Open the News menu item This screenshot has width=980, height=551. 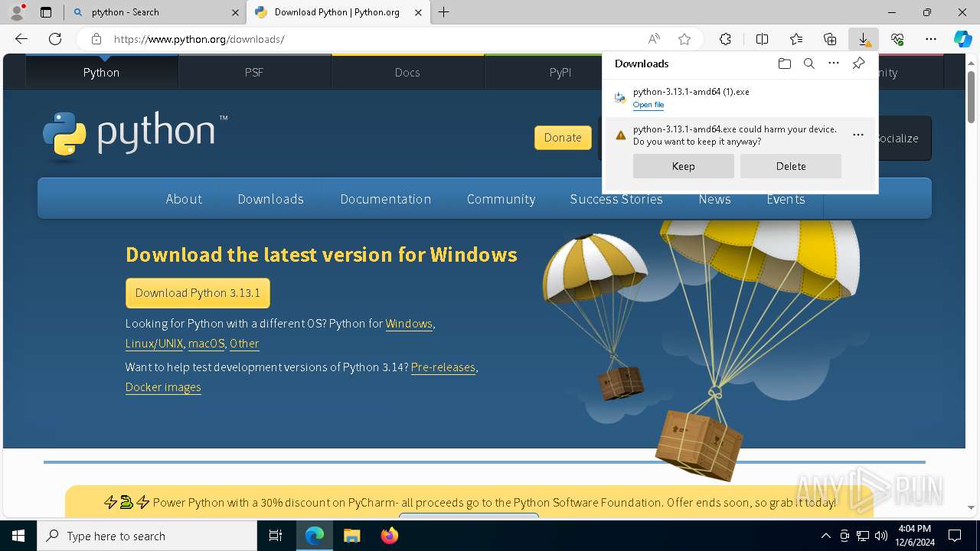click(714, 199)
